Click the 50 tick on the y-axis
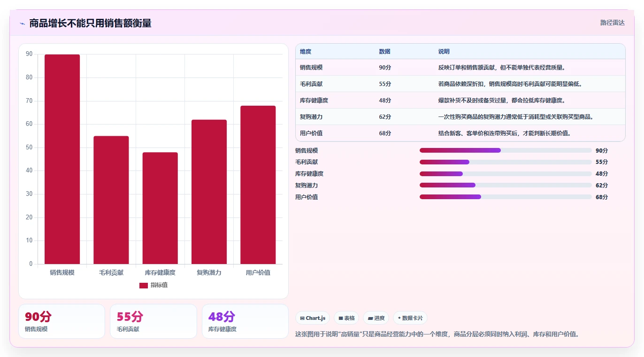The height and width of the screenshot is (357, 644). [29, 147]
